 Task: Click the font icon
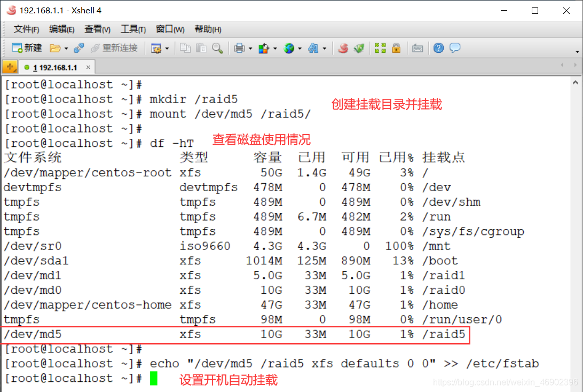tap(313, 48)
